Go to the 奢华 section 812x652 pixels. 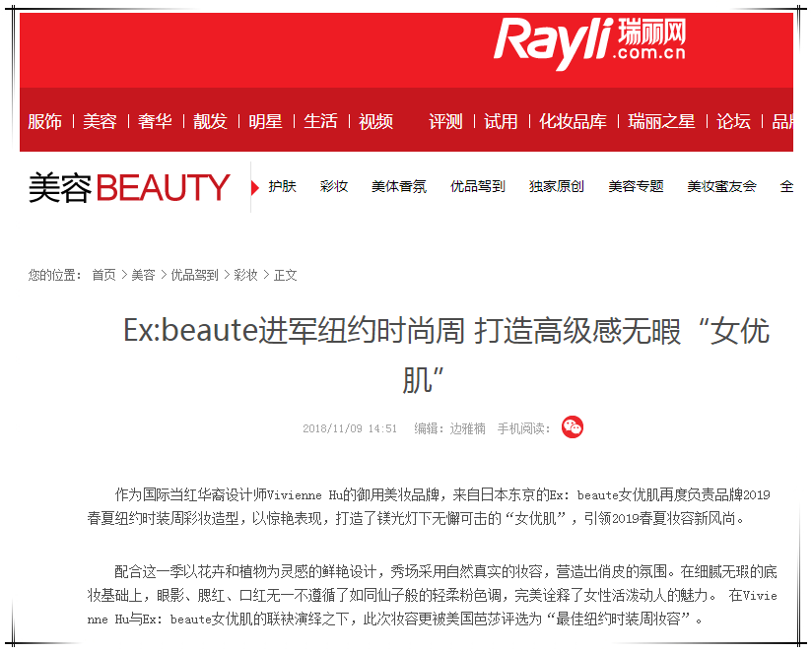pyautogui.click(x=155, y=121)
